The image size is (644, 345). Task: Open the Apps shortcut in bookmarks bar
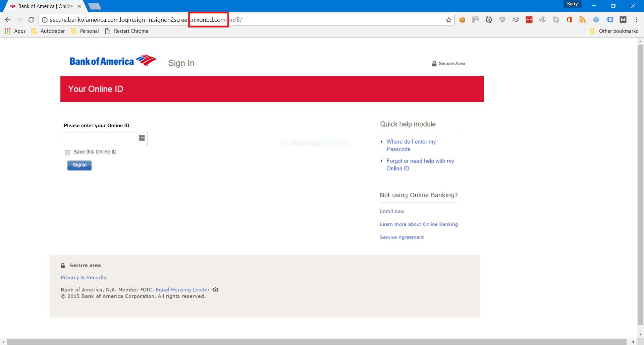[15, 31]
